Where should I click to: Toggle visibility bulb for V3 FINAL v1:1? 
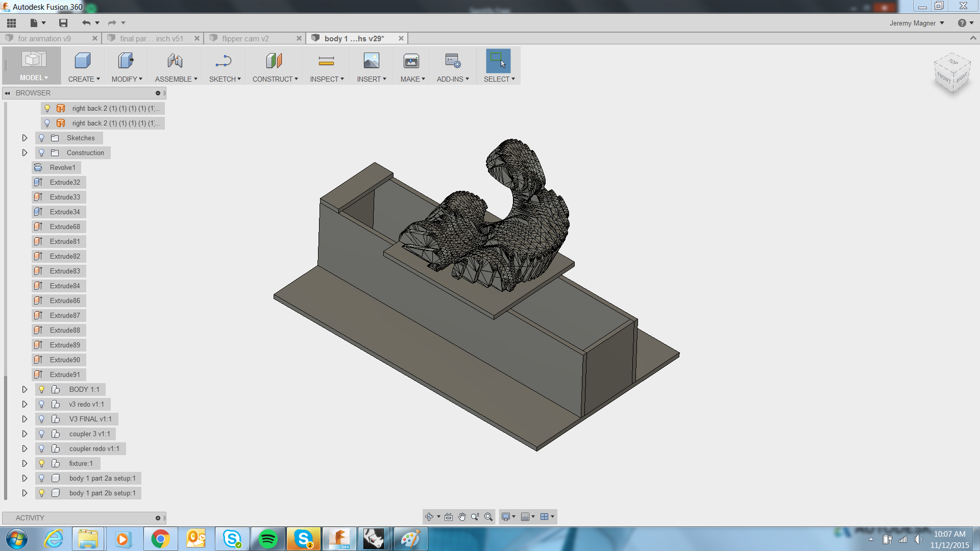pyautogui.click(x=42, y=419)
